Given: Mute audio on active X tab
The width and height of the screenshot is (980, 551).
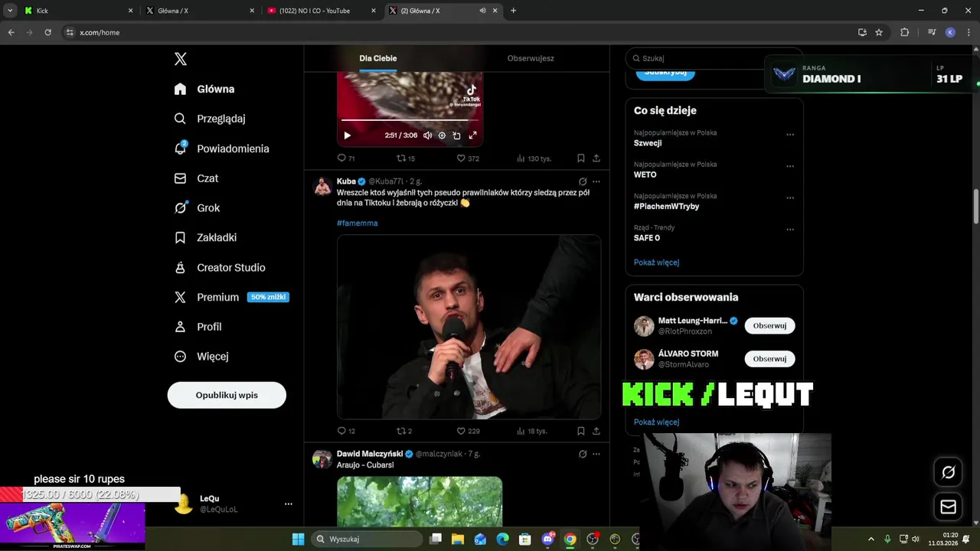Looking at the screenshot, I should pos(482,11).
